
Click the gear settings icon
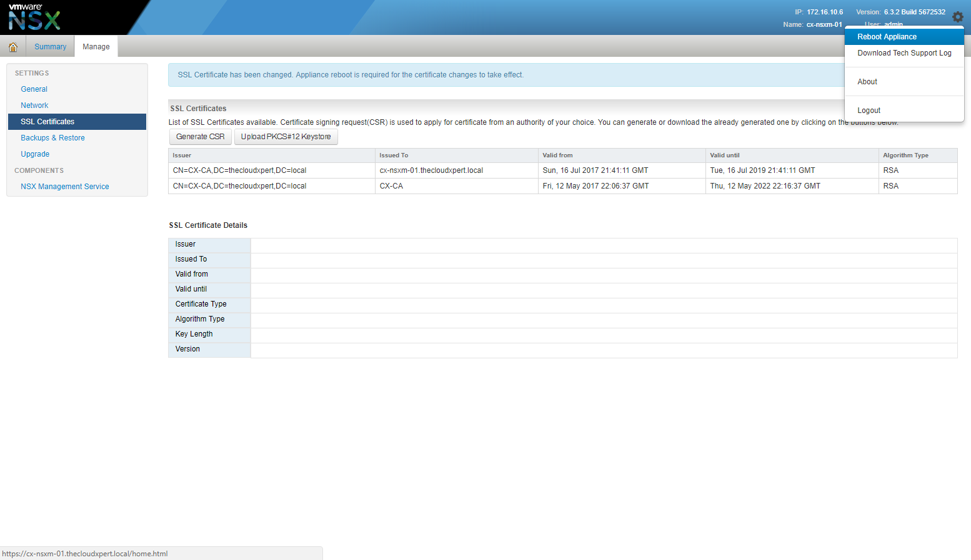coord(957,17)
